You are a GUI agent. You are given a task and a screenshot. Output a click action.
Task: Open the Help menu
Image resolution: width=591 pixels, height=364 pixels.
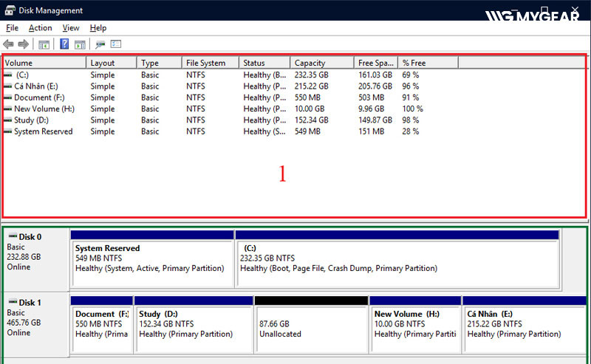pyautogui.click(x=98, y=28)
